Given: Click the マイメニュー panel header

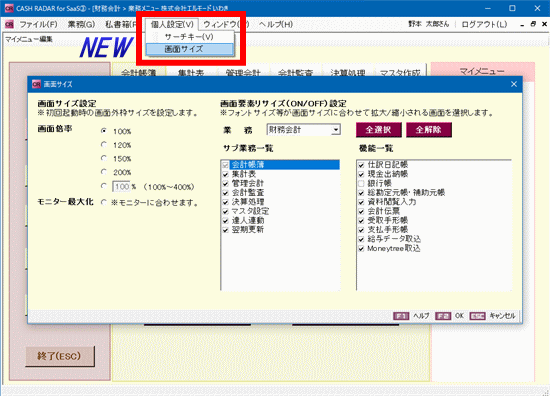Looking at the screenshot, I should click(x=482, y=72).
